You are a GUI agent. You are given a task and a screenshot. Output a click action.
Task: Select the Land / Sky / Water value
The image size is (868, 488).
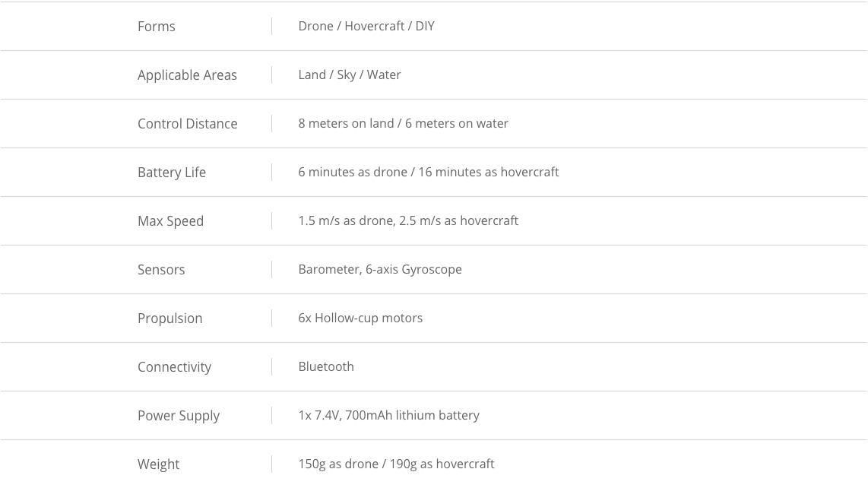point(350,74)
